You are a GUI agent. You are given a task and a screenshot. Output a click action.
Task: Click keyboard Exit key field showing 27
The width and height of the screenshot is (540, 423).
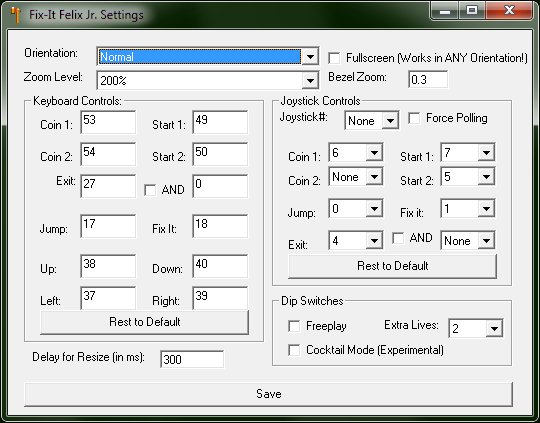click(x=108, y=186)
